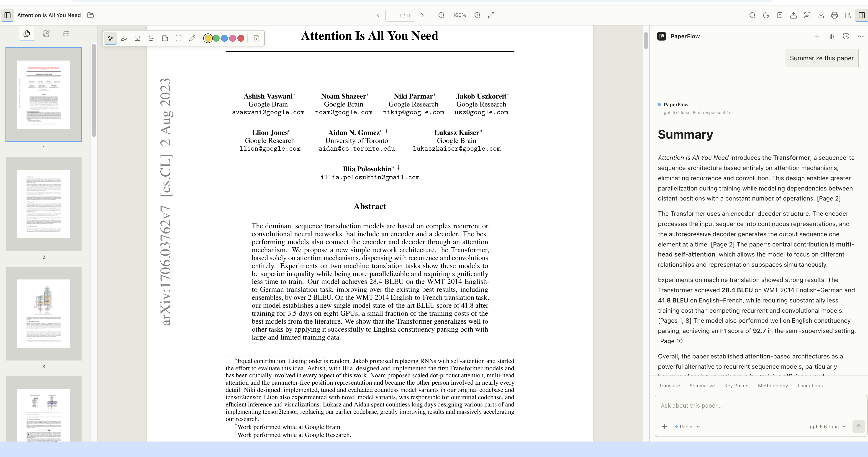This screenshot has width=868, height=457.
Task: Start a new chat with PaperFlow plus icon
Action: click(817, 36)
